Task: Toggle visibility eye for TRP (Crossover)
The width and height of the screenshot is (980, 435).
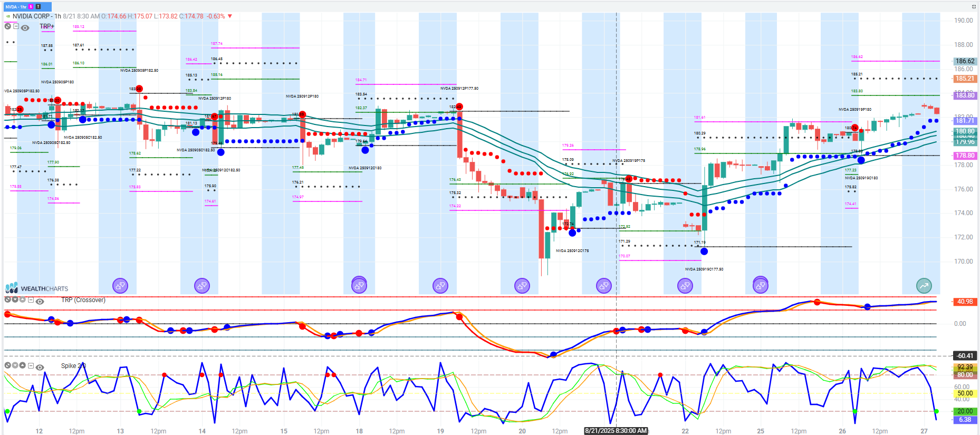Action: point(40,301)
